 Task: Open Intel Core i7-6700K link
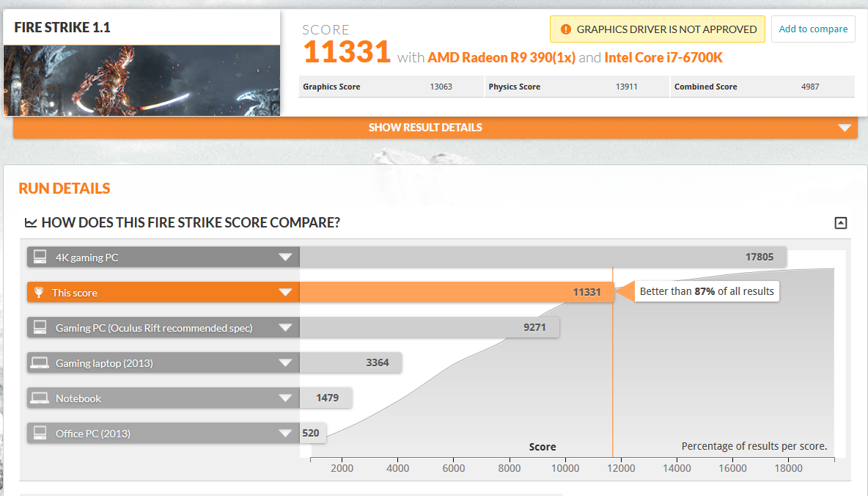coord(663,58)
